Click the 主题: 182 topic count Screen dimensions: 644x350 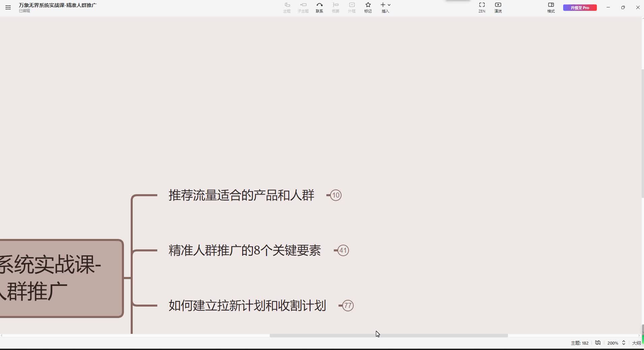580,343
